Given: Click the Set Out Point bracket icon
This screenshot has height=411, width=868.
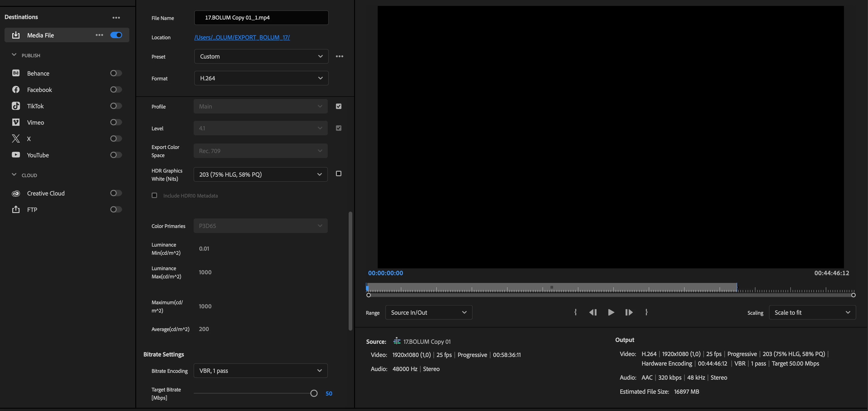Looking at the screenshot, I should pyautogui.click(x=646, y=312).
